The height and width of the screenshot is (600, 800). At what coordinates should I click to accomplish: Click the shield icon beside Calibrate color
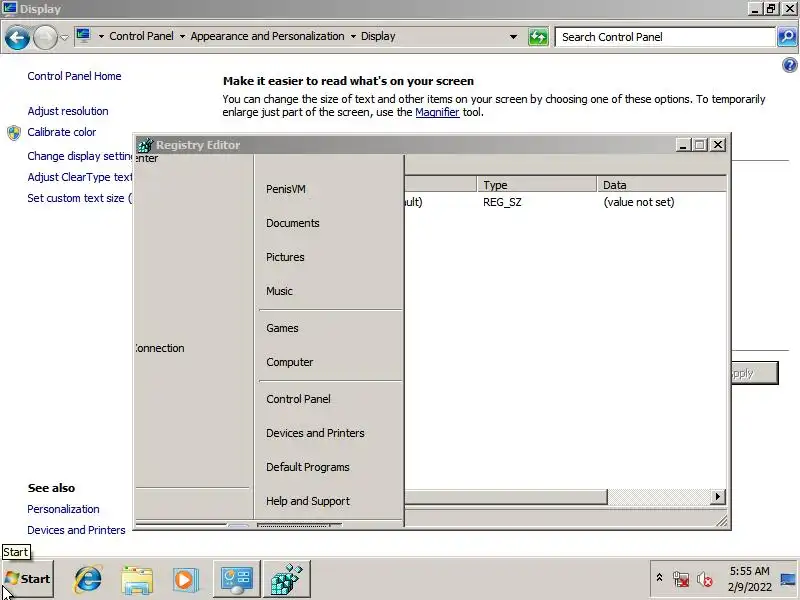pyautogui.click(x=14, y=133)
